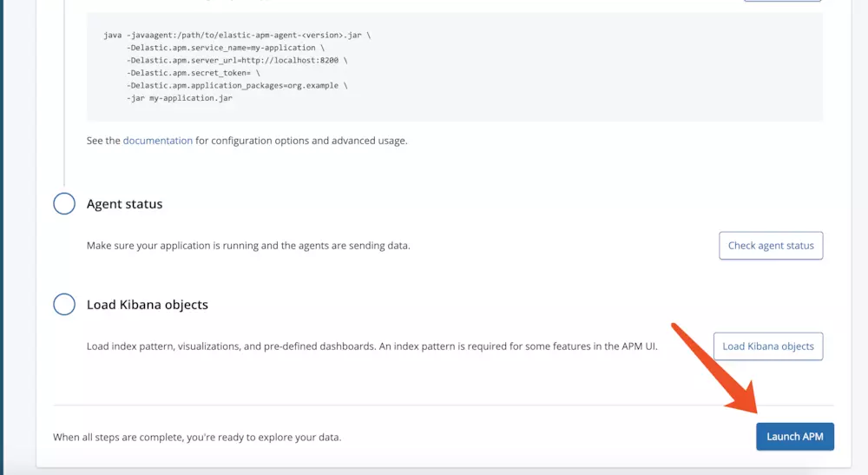Open the documentation link
Viewport: 868px width, 475px height.
[158, 141]
